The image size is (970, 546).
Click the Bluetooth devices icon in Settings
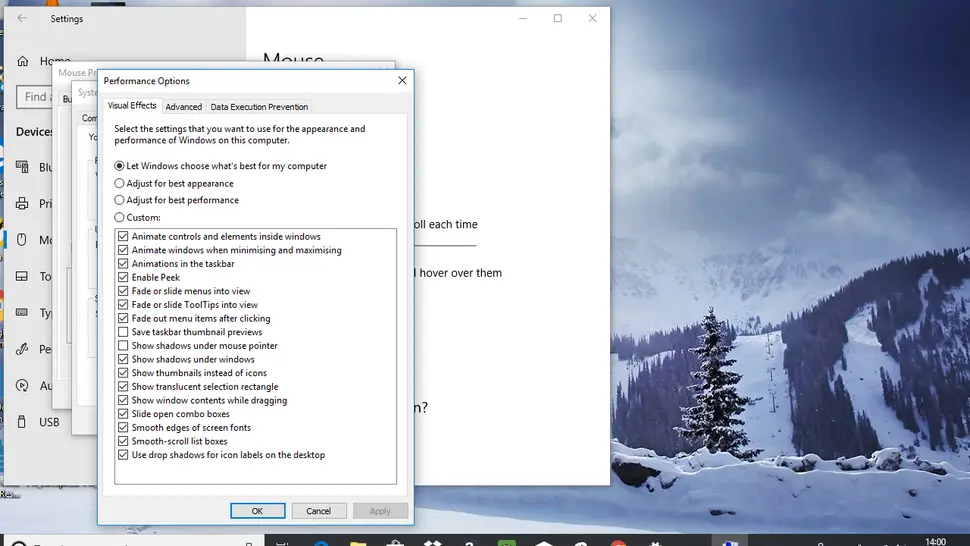point(22,167)
